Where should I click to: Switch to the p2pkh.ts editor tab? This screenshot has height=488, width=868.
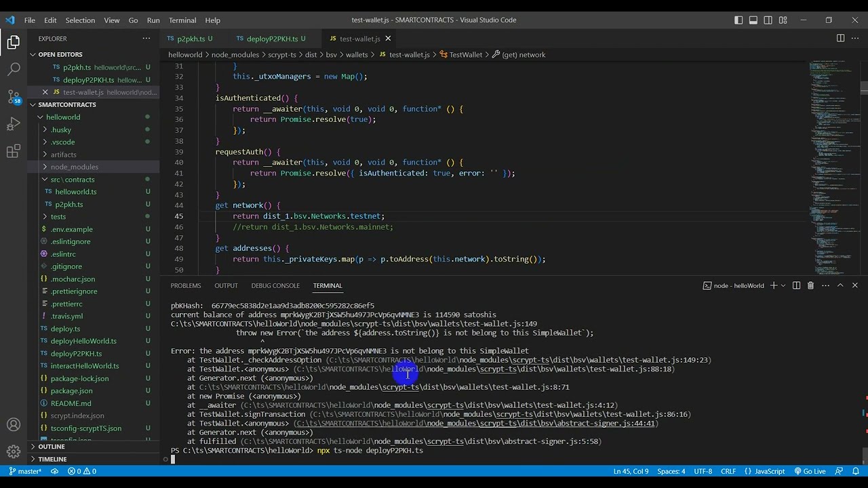pos(192,39)
